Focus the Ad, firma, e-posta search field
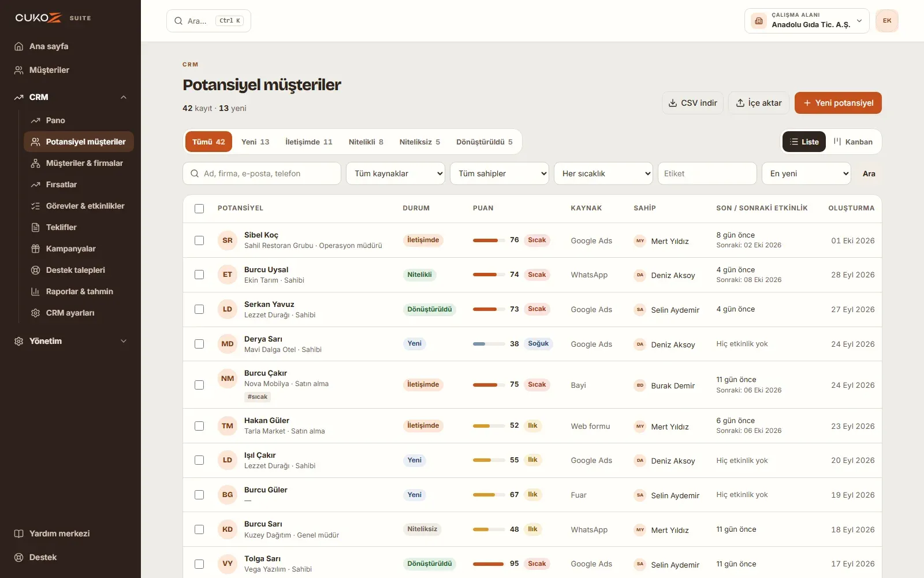The width and height of the screenshot is (924, 578). click(262, 173)
